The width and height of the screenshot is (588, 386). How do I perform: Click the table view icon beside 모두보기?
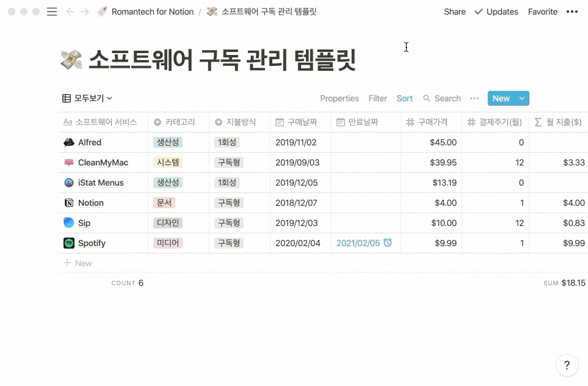coord(67,98)
